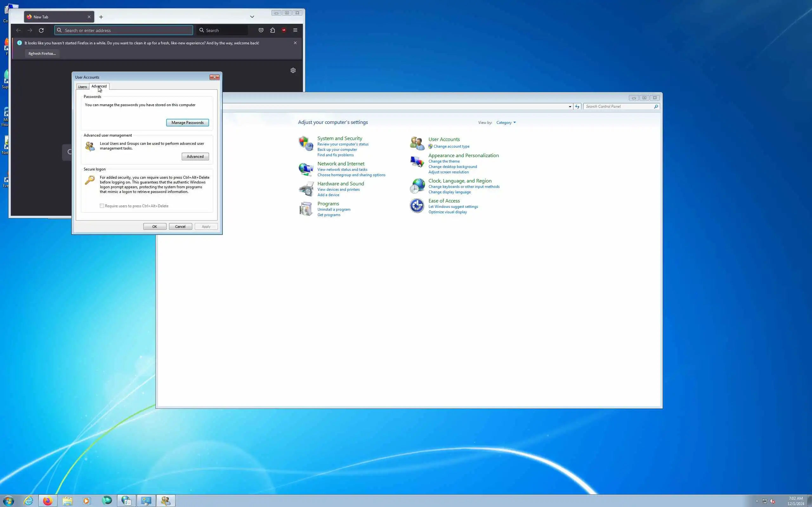Open a new Firefox tab with plus
The image size is (812, 507).
[x=101, y=17]
